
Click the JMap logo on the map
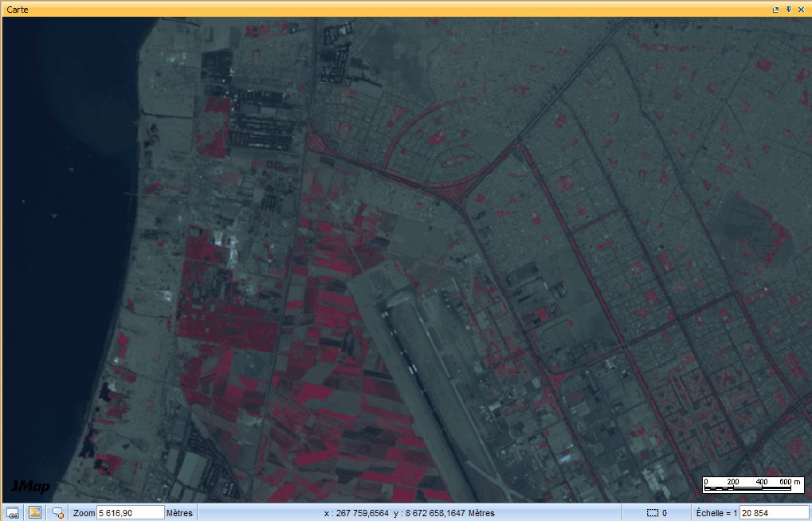tap(30, 486)
